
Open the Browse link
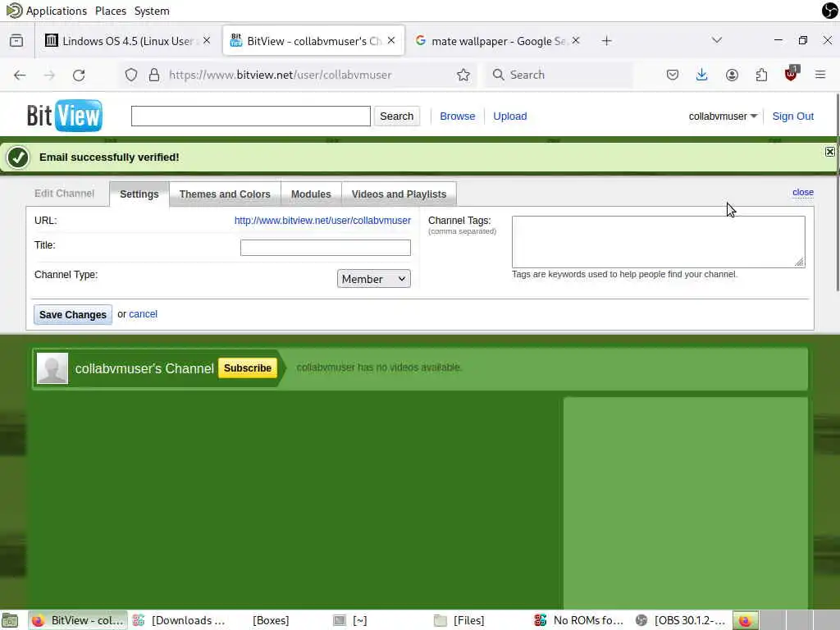click(x=458, y=116)
